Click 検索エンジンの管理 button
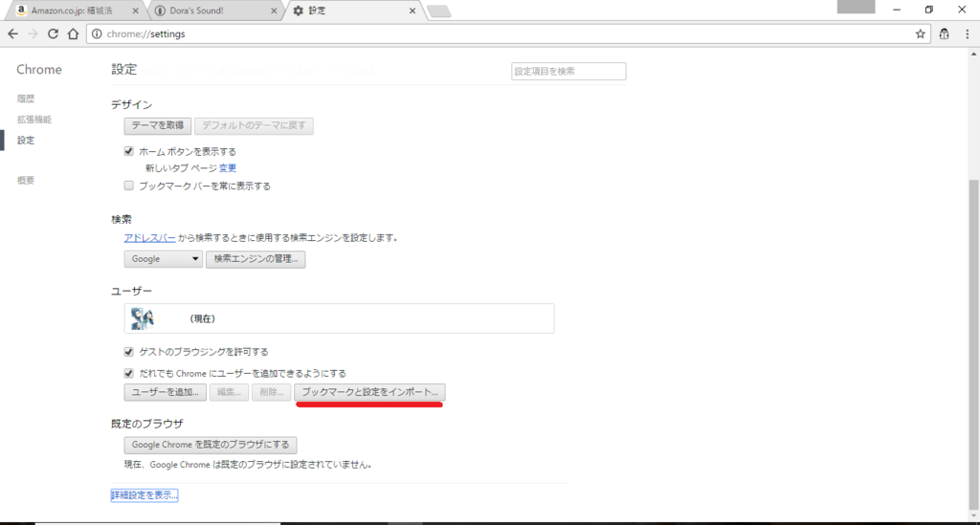The height and width of the screenshot is (525, 980). click(256, 258)
